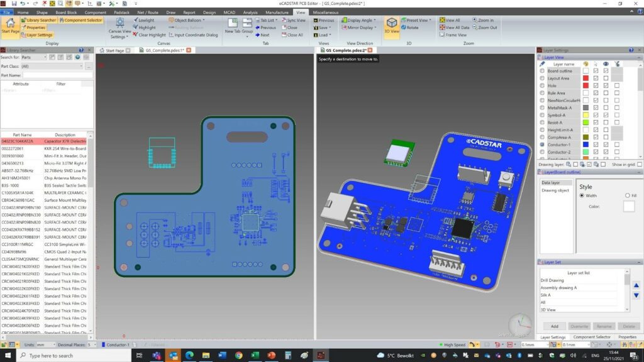644x362 pixels.
Task: Switch to the Manufacture ribbon tab
Action: [x=277, y=13]
